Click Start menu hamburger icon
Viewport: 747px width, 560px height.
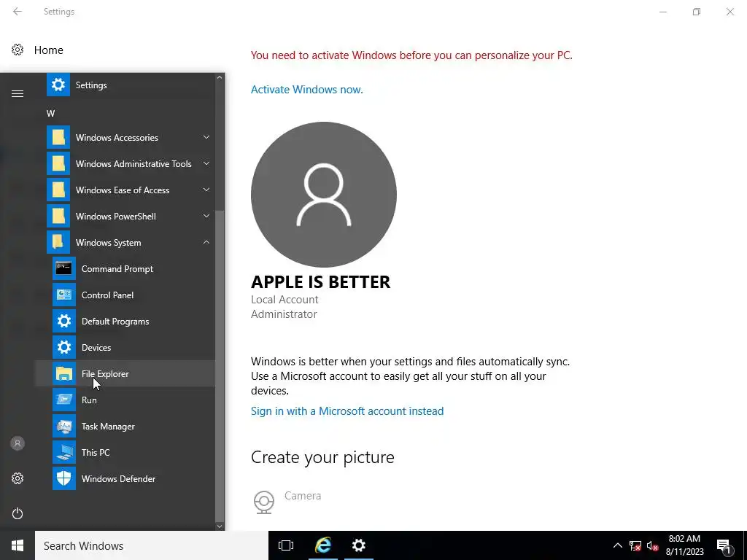tap(18, 94)
